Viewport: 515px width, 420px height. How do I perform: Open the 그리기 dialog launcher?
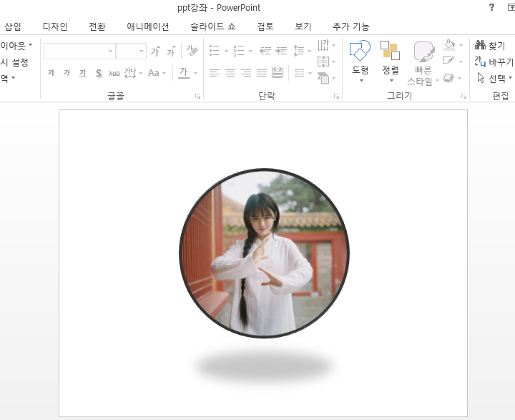pos(463,96)
